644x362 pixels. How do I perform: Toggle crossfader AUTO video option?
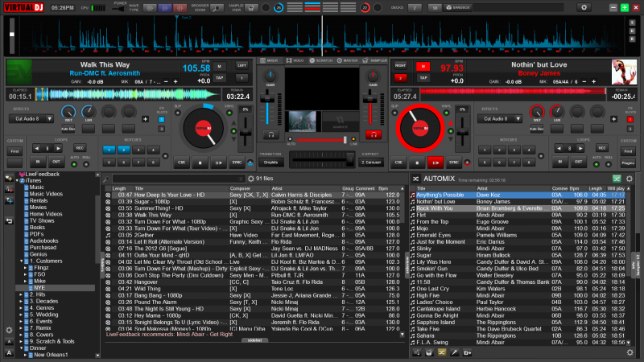click(290, 139)
